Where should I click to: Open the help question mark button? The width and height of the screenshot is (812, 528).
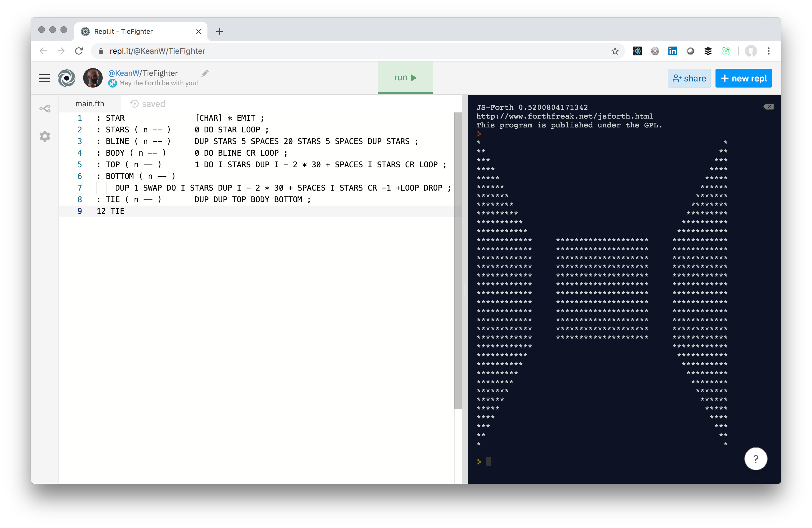click(755, 459)
